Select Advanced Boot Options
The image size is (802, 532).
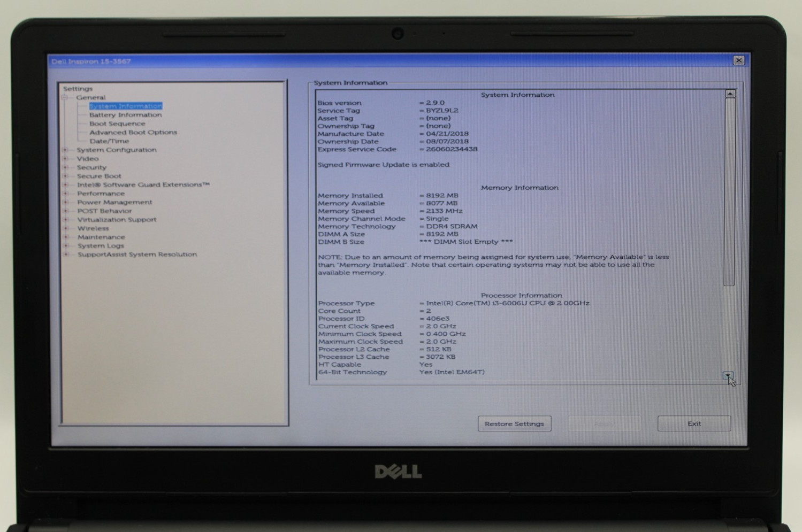(133, 132)
